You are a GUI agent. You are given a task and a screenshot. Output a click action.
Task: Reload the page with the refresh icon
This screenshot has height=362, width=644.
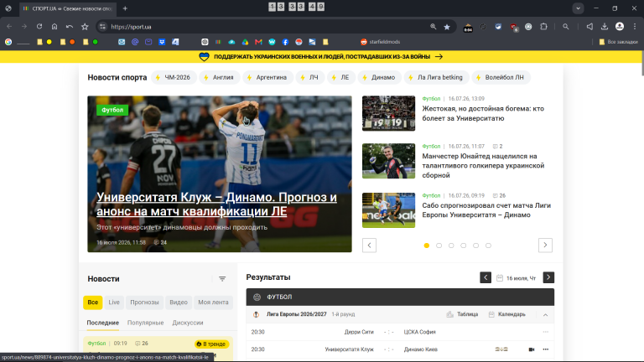click(39, 27)
